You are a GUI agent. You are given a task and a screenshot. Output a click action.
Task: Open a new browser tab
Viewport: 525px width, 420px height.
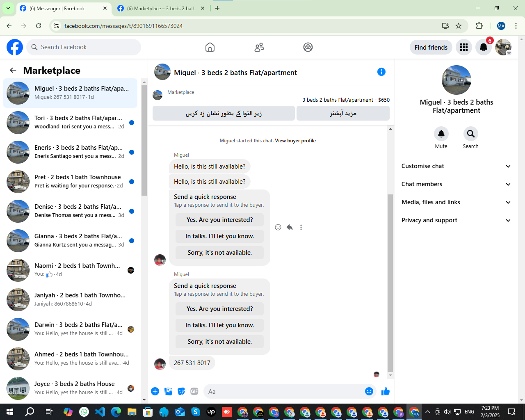pyautogui.click(x=217, y=8)
